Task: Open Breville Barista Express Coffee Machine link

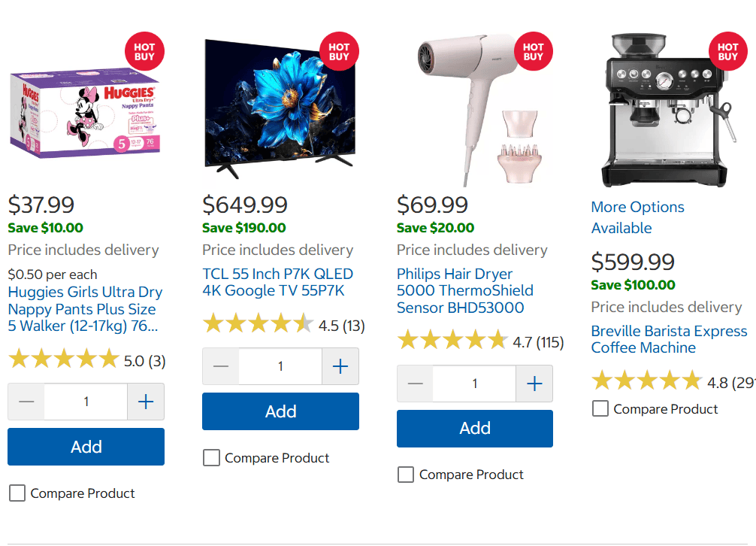Action: click(x=668, y=339)
